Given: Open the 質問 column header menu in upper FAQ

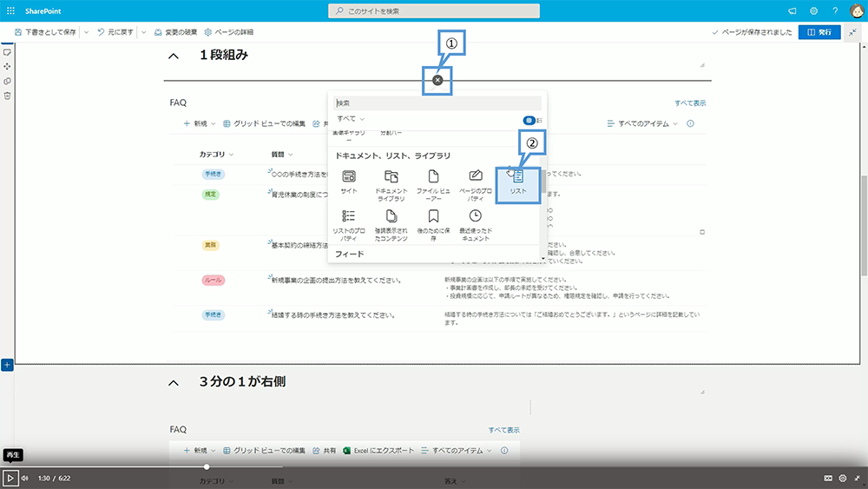Looking at the screenshot, I should tap(282, 155).
